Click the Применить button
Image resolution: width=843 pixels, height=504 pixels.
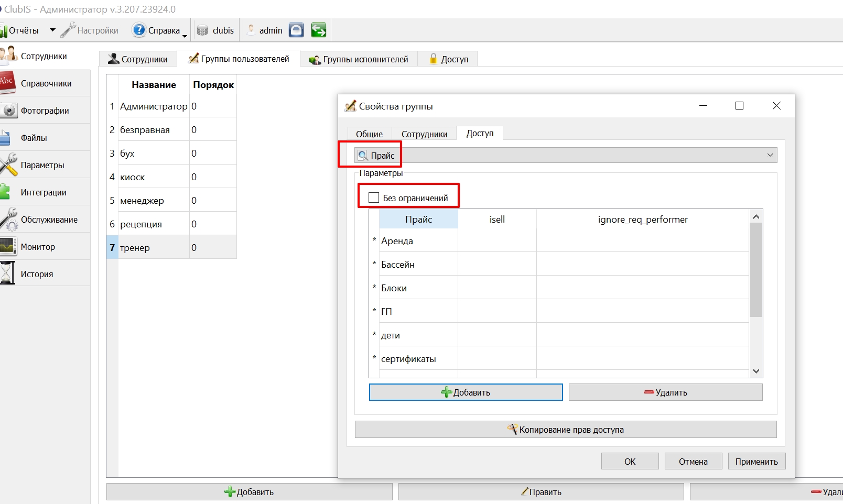(756, 462)
